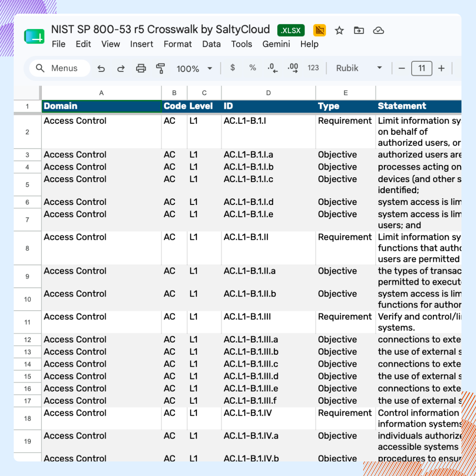Viewport: 476px width, 476px height.
Task: Check the cloud save status icon
Action: pos(378,30)
